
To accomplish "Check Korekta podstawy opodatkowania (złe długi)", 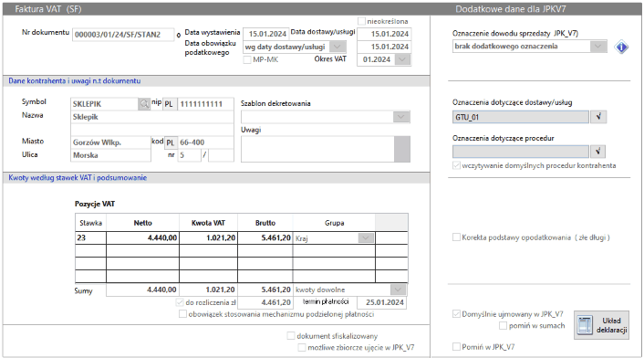I will (456, 237).
